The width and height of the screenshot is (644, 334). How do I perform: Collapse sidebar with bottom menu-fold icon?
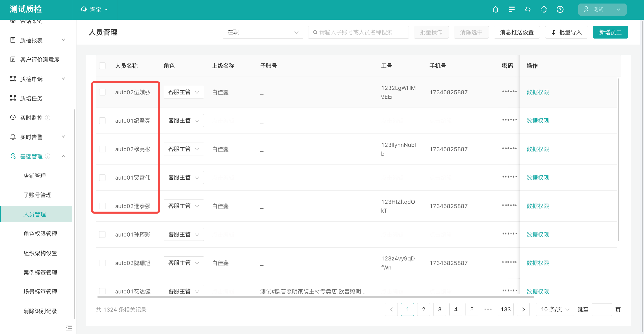point(69,327)
